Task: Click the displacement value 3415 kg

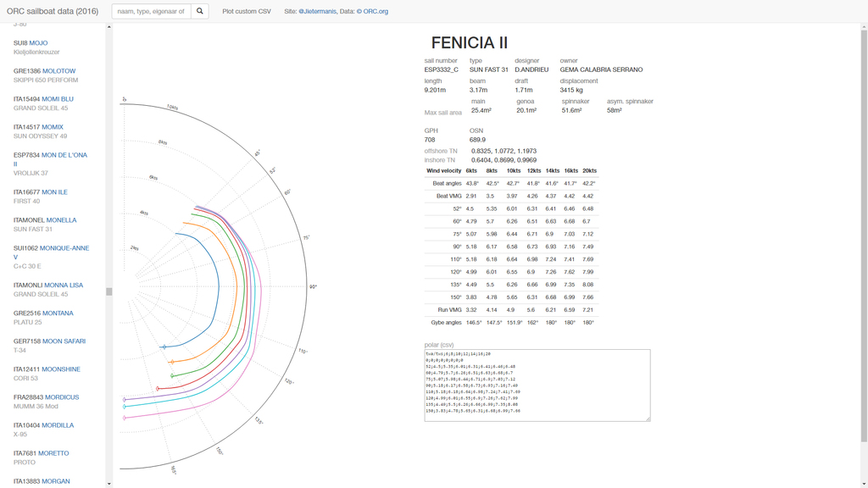Action: coord(571,90)
